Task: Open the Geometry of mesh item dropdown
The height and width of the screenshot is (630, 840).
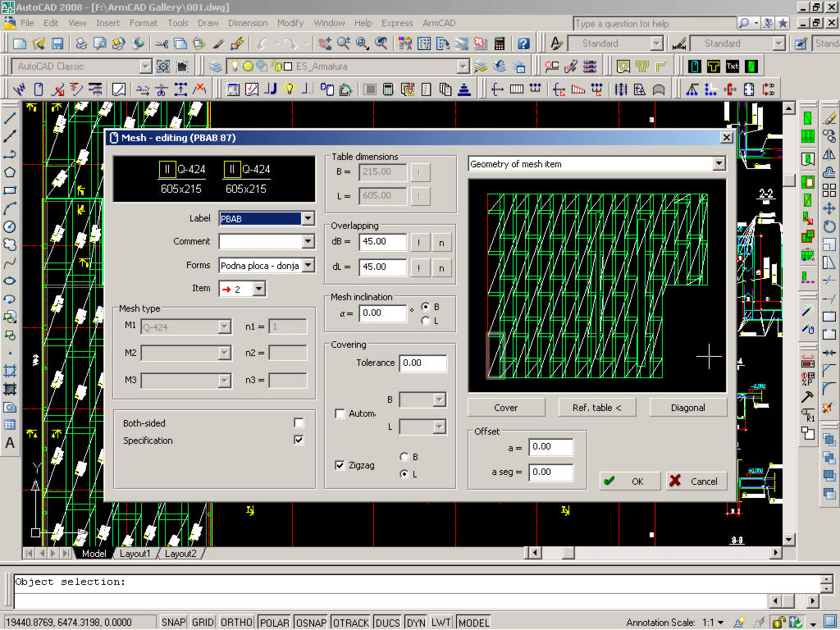Action: (x=719, y=164)
